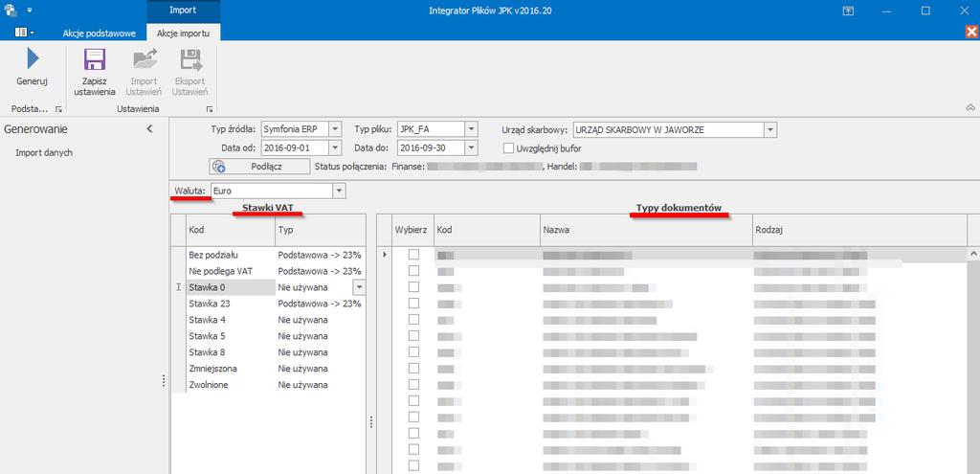Click the Eksport Ustawień icon
This screenshot has height=474, width=980.
(x=190, y=59)
